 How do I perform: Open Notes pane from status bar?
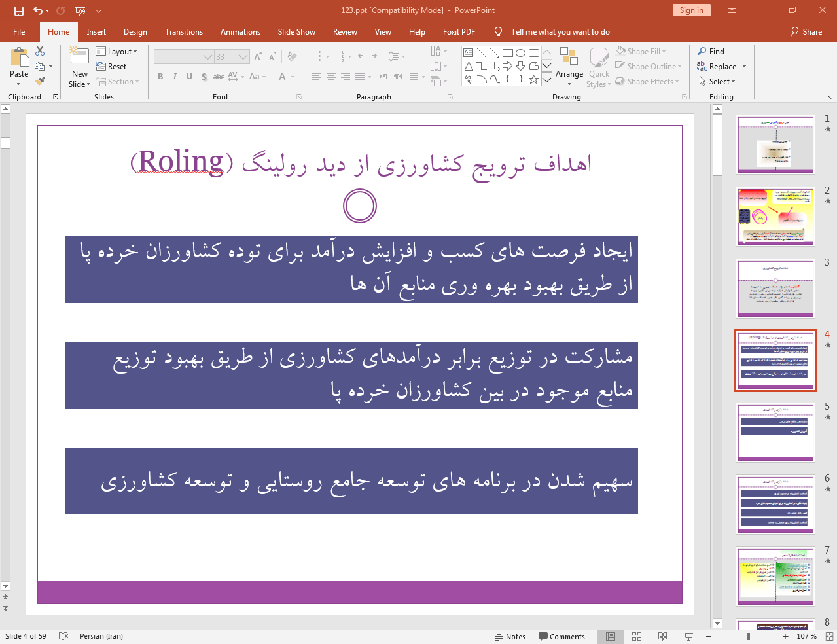pos(510,637)
